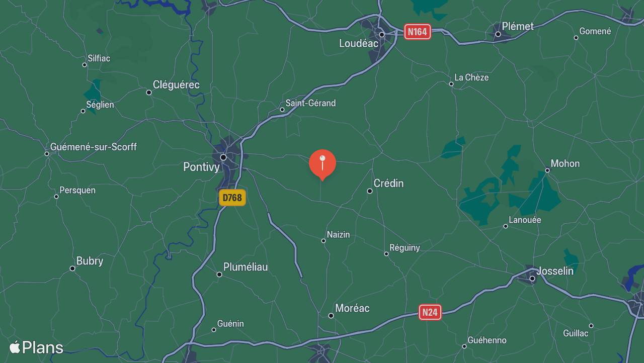Image resolution: width=644 pixels, height=363 pixels.
Task: Select the Loudéac city marker
Action: pos(382,35)
